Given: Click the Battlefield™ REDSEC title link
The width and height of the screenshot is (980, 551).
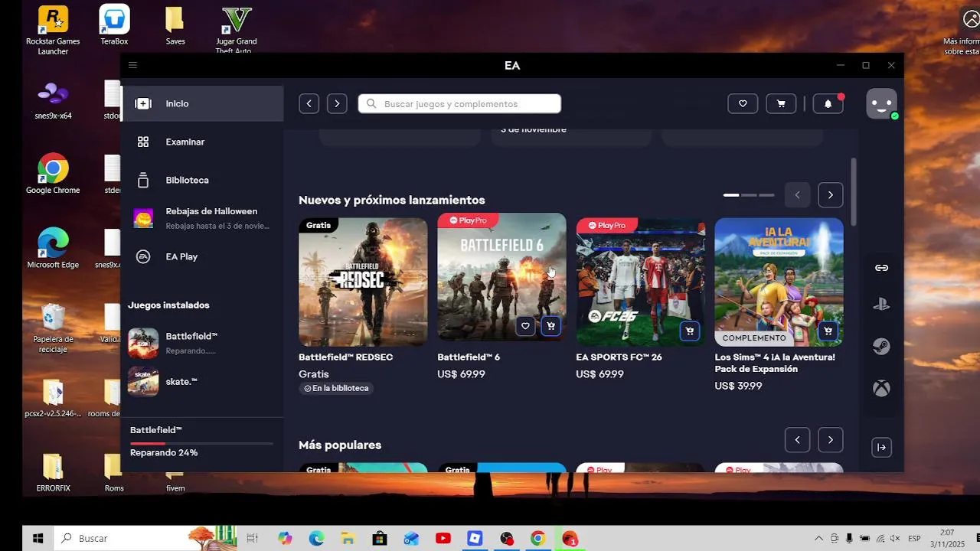Looking at the screenshot, I should (x=346, y=357).
